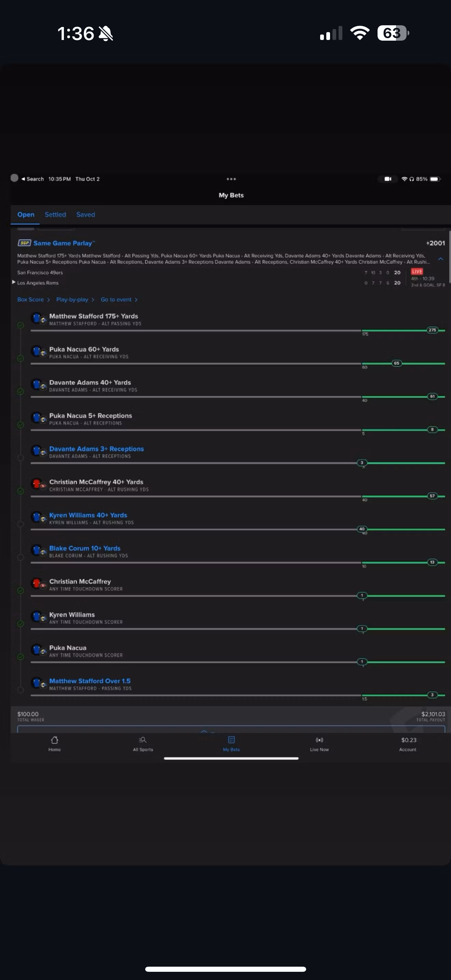Tap the My Bets icon in bottom bar
This screenshot has width=451, height=980.
[231, 740]
